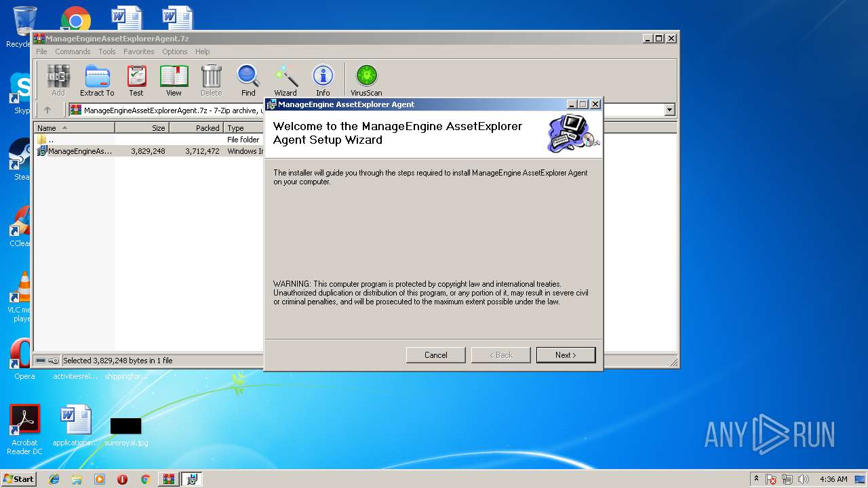Screen dimensions: 868x488
Task: Select the Recycle Bin desktop icon
Action: click(x=20, y=26)
